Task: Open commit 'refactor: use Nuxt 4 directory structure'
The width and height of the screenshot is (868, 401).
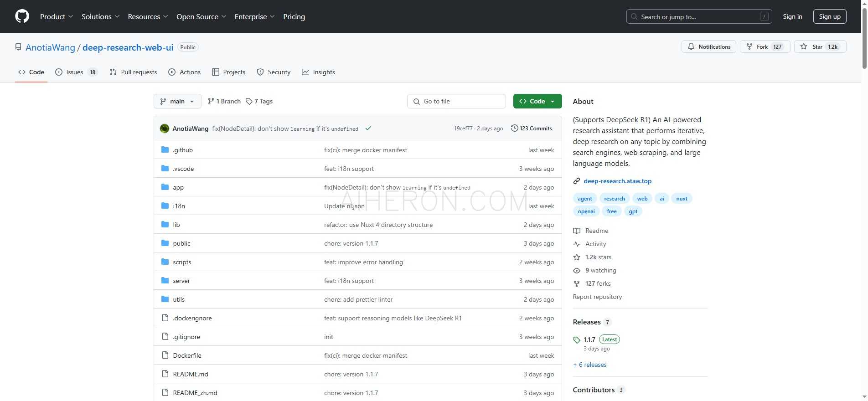Action: coord(378,225)
